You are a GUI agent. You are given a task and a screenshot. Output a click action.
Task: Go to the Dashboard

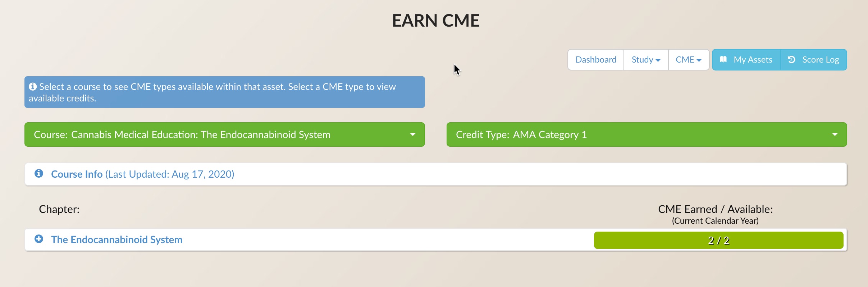(596, 60)
